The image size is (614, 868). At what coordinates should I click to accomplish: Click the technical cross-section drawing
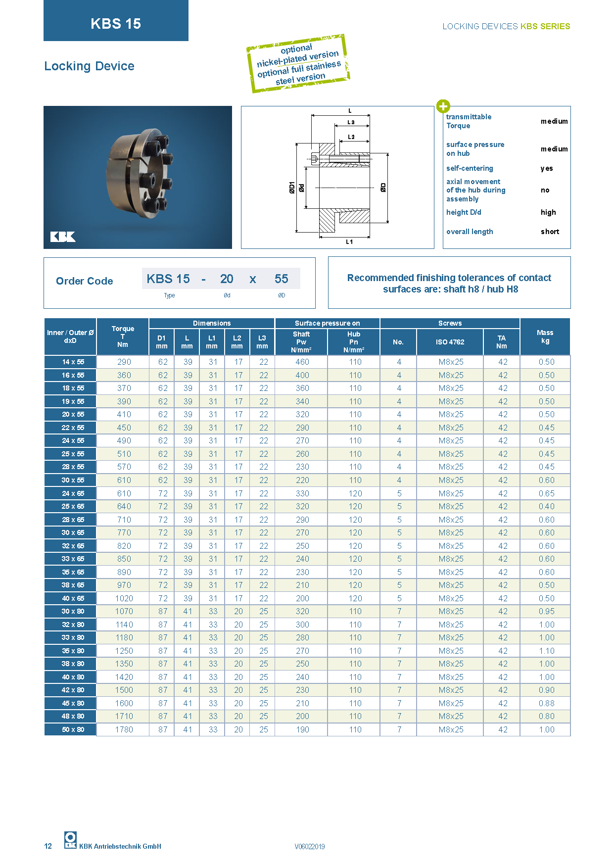pos(337,177)
